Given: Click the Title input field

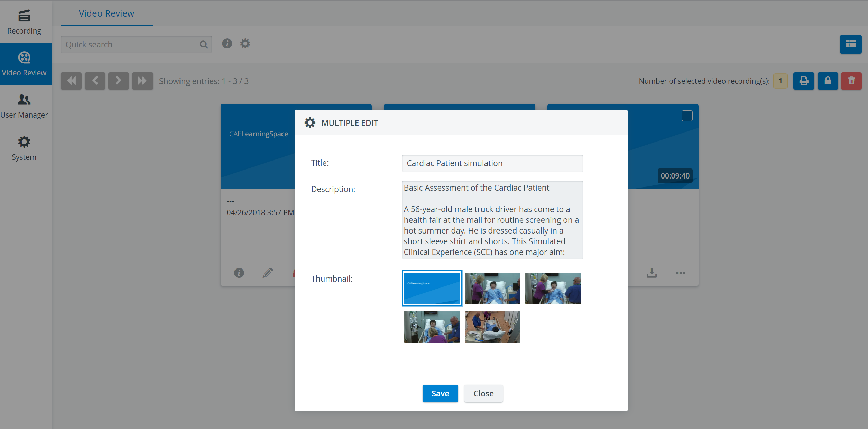Looking at the screenshot, I should click(492, 163).
